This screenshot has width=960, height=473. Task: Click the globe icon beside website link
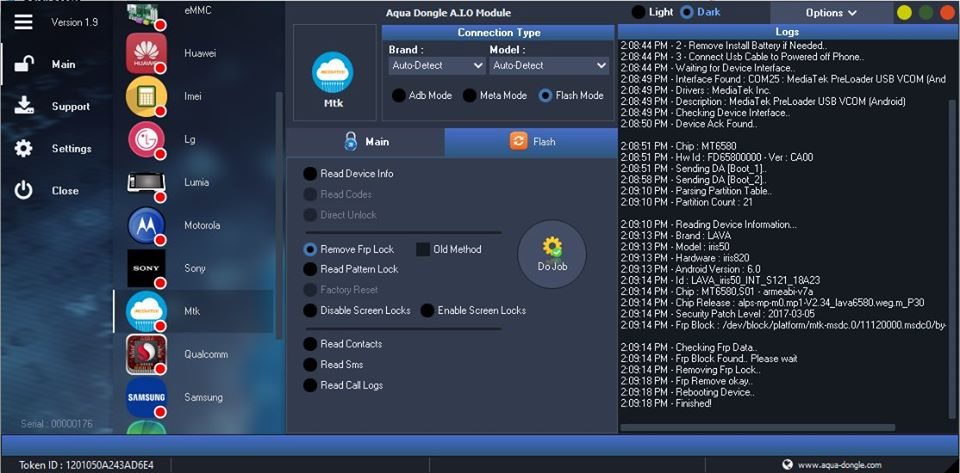(x=787, y=464)
